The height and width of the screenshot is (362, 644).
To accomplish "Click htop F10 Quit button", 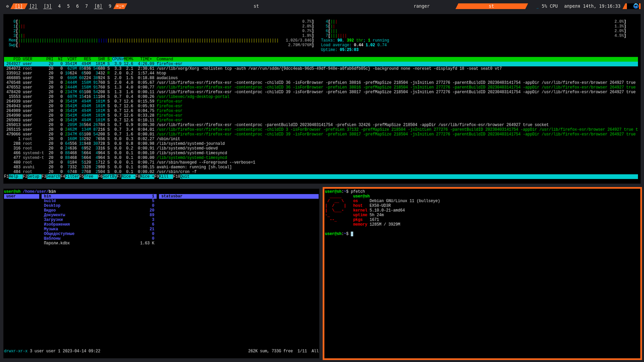I will pos(182,176).
